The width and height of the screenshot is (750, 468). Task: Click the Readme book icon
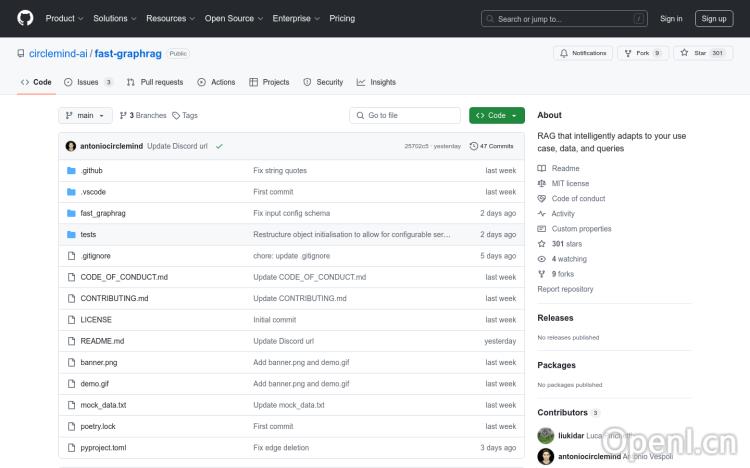click(x=541, y=168)
